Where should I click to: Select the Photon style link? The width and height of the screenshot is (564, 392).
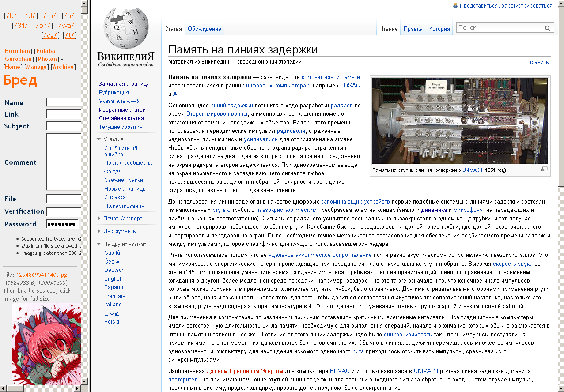point(47,59)
